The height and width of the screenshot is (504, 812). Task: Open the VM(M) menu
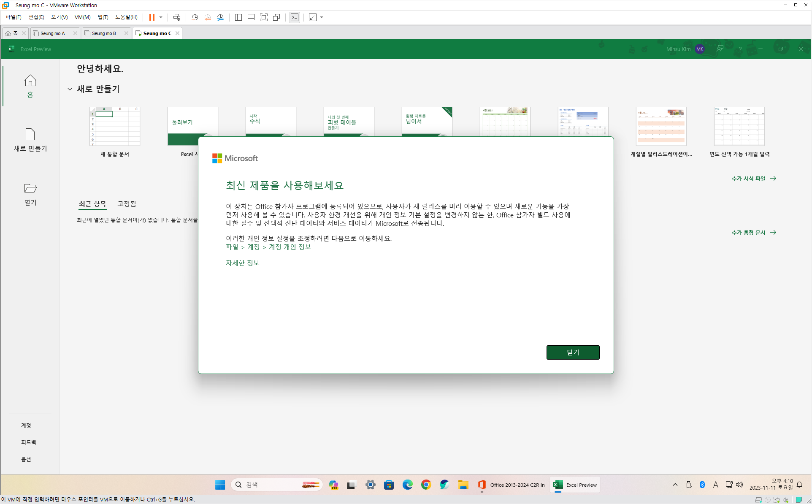point(82,17)
